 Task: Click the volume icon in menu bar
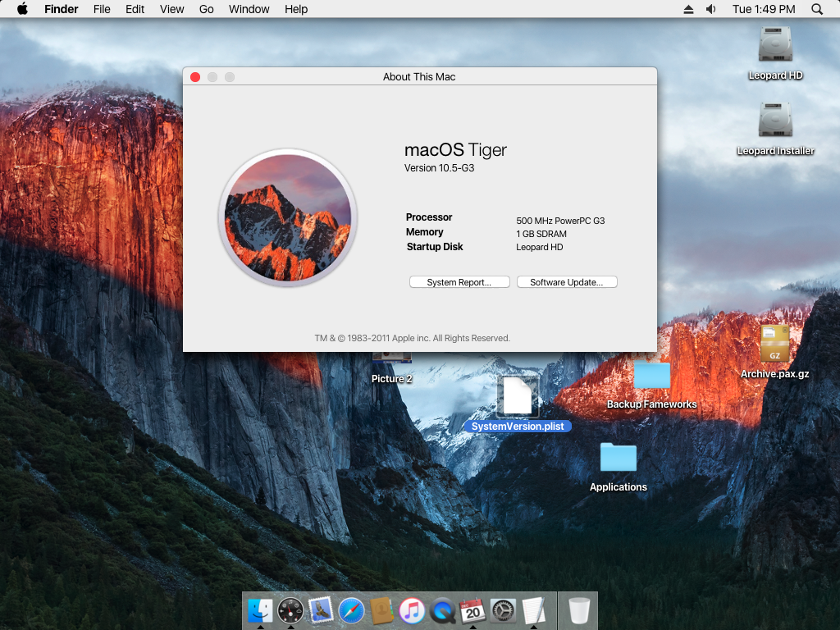pyautogui.click(x=711, y=9)
